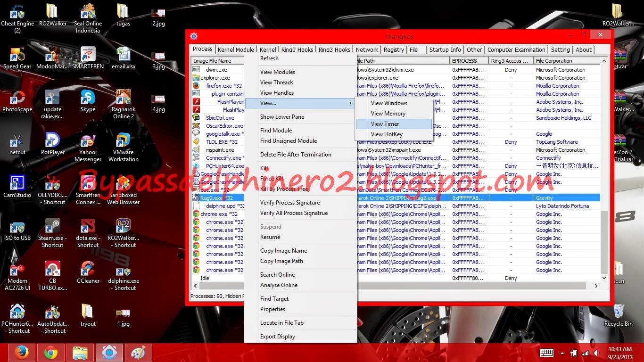Select the explorer.exe process row
This screenshot has height=362, width=644.
(x=396, y=78)
